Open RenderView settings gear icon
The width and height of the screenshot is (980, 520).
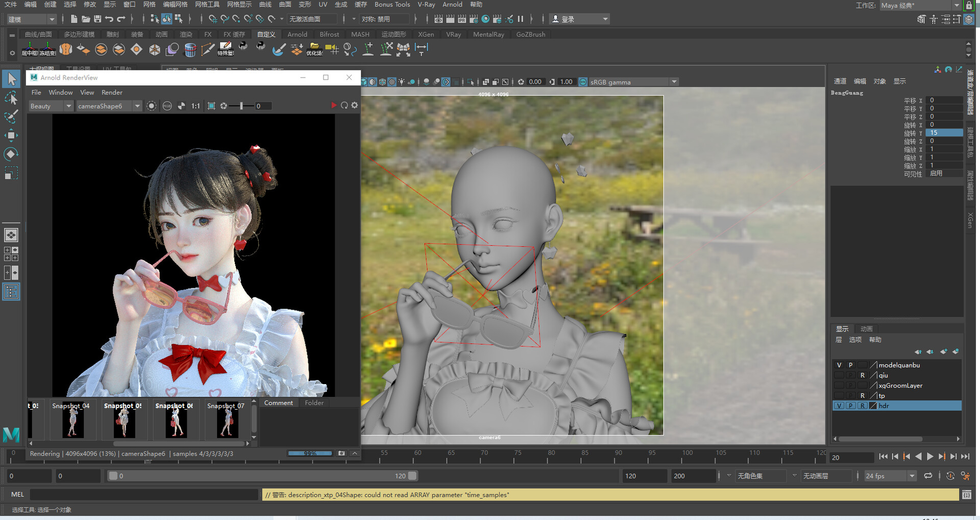(354, 105)
